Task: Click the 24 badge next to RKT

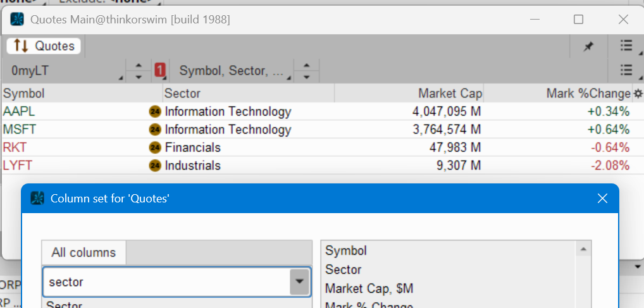Action: (x=155, y=148)
